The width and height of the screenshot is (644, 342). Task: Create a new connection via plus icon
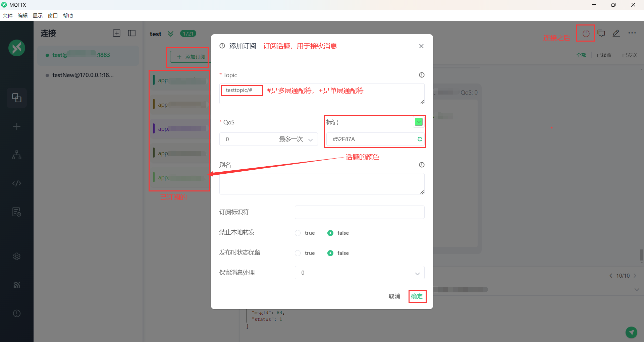click(x=17, y=126)
